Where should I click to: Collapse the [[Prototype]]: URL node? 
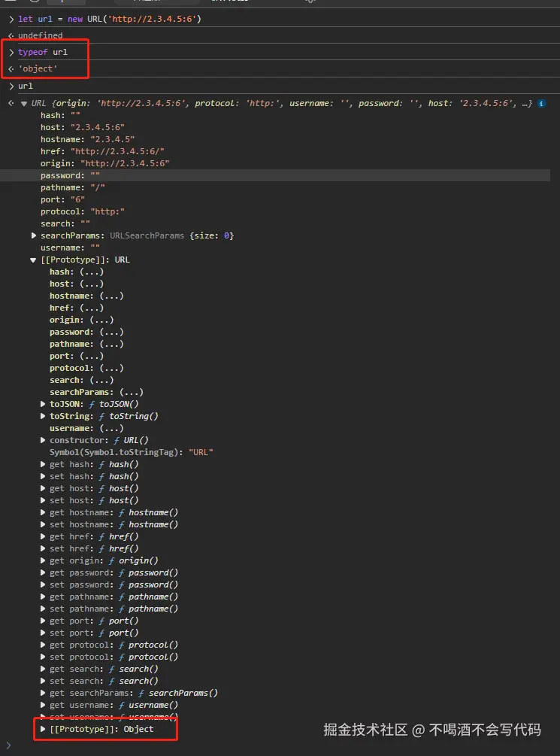coord(33,260)
